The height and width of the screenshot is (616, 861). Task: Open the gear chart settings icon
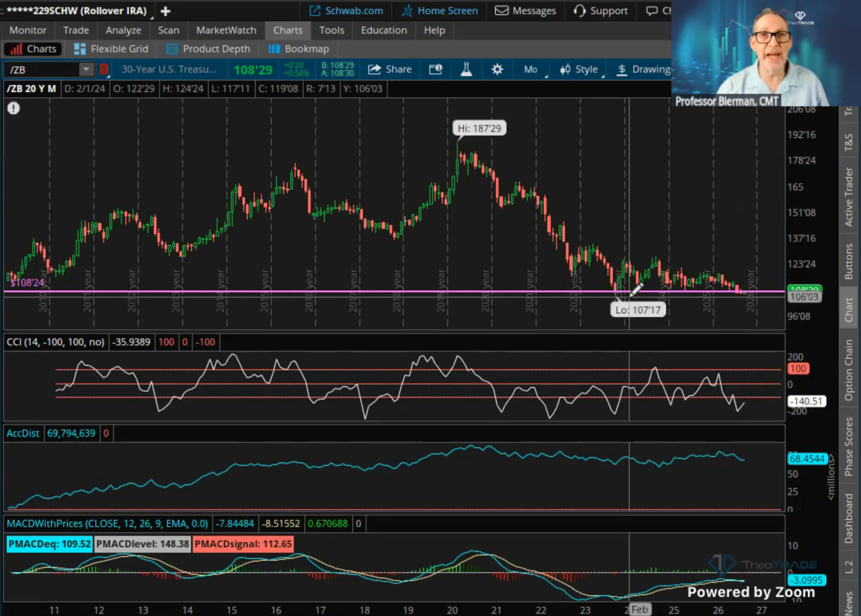tap(497, 70)
